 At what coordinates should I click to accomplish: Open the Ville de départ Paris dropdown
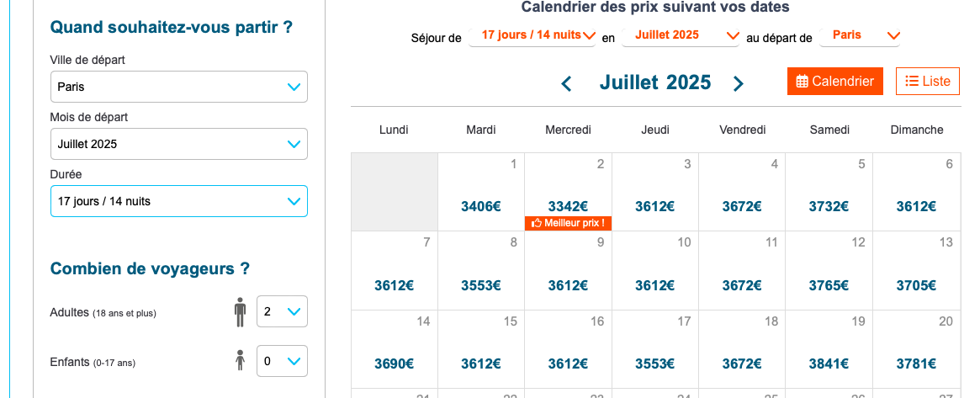pyautogui.click(x=178, y=87)
